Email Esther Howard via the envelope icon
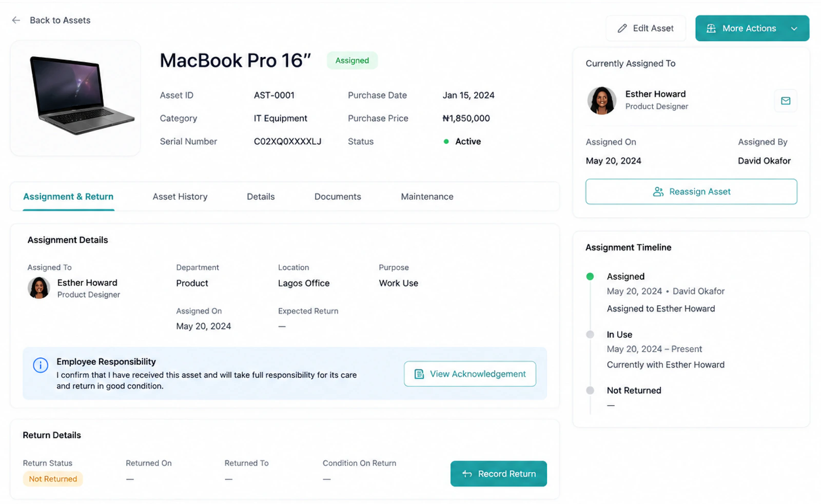 point(786,101)
